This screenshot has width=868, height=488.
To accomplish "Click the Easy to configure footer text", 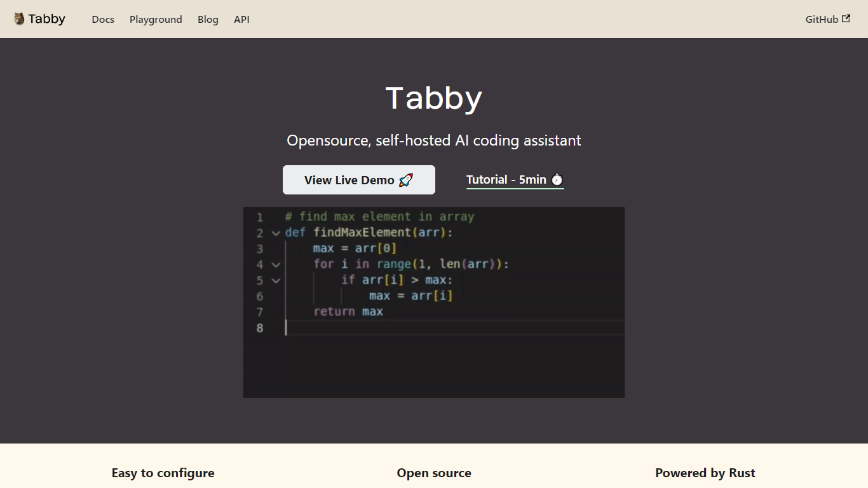I will 163,473.
